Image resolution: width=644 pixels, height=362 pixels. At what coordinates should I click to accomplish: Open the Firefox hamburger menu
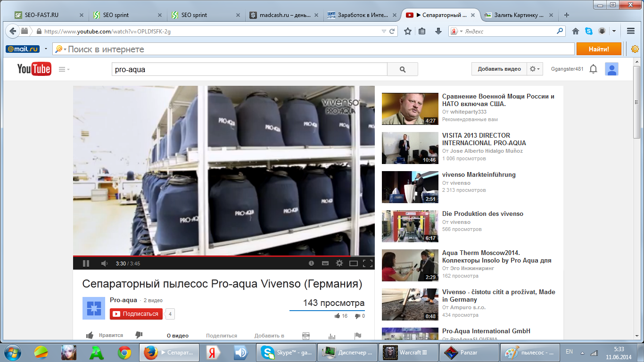[x=631, y=32]
